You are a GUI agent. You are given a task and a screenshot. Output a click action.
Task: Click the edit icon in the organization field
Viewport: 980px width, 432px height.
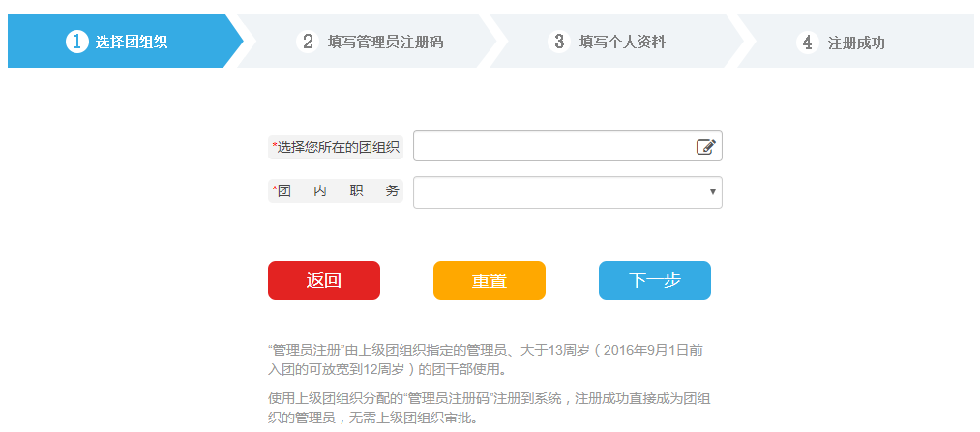tap(705, 147)
